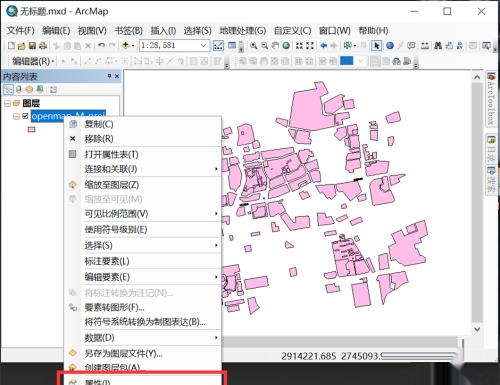Click the pink symbol swatch under the layer

pyautogui.click(x=32, y=129)
